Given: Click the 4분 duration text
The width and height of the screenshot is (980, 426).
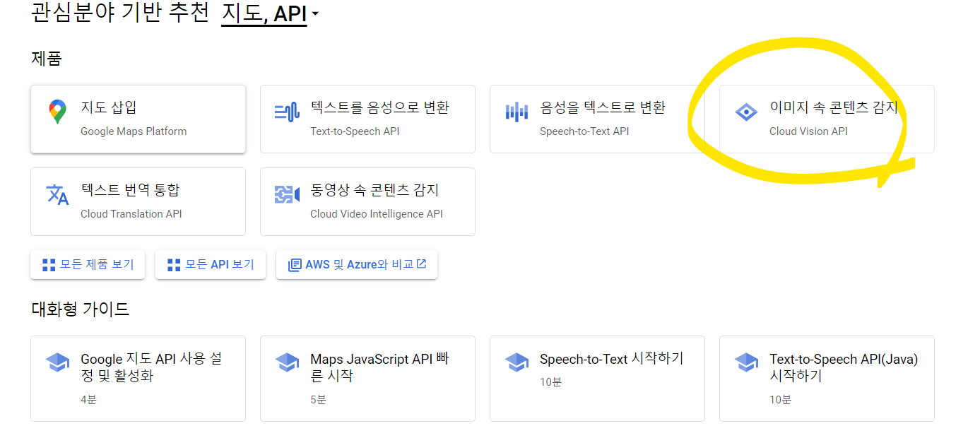Looking at the screenshot, I should pyautogui.click(x=88, y=400).
